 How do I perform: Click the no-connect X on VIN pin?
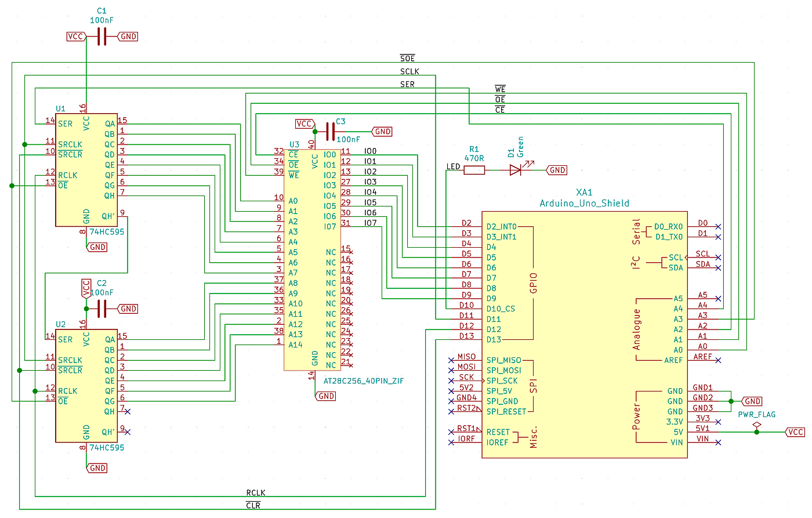click(x=718, y=443)
